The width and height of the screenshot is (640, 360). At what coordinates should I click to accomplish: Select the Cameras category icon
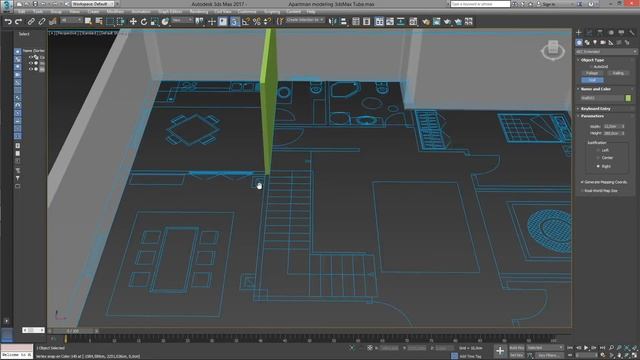pyautogui.click(x=603, y=42)
